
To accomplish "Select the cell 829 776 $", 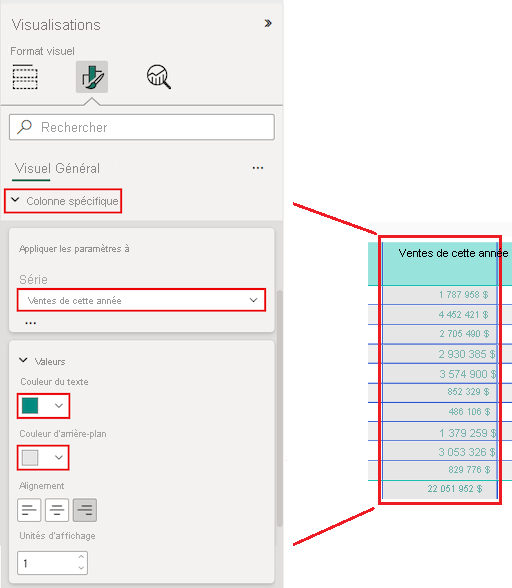I will 440,470.
